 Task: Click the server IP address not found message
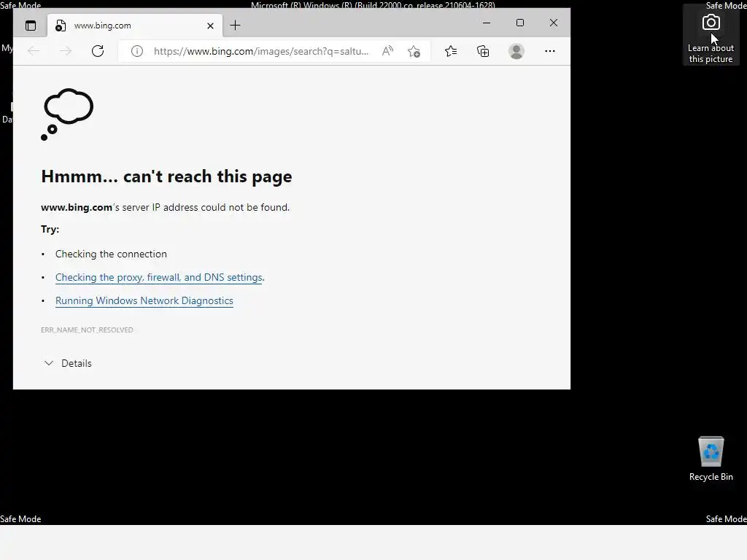point(166,208)
